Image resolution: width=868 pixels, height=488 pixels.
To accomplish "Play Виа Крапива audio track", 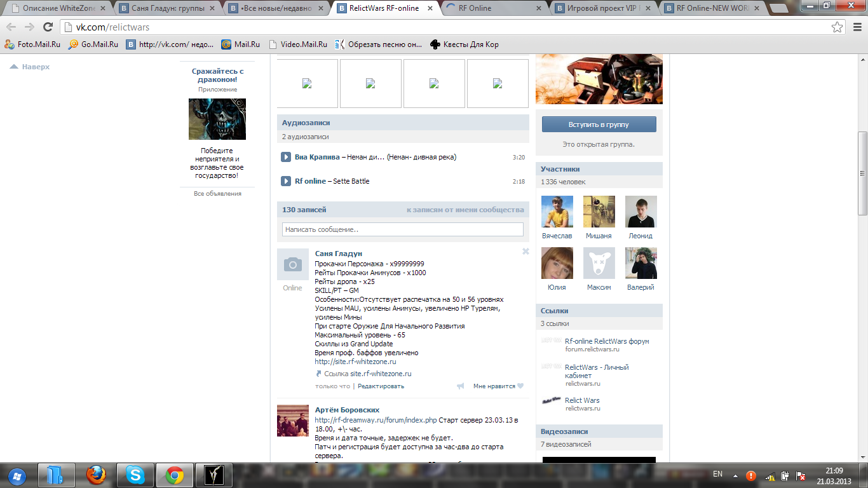I will (286, 157).
